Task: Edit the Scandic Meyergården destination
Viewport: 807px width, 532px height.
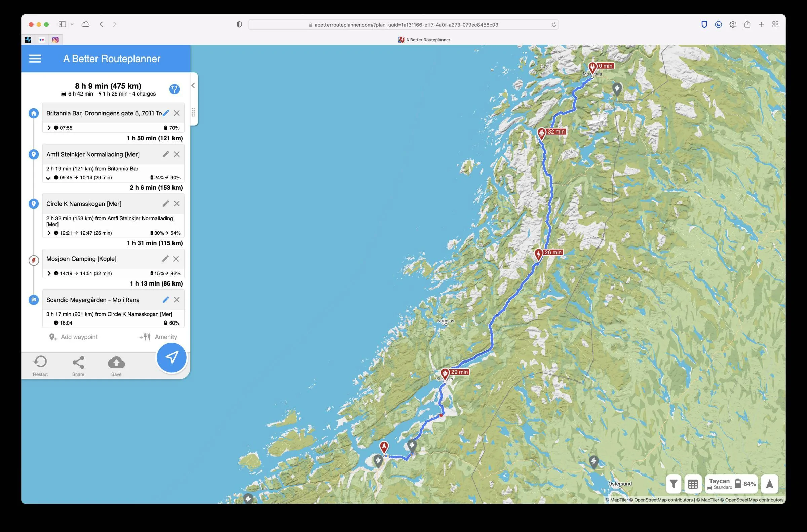Action: click(x=166, y=300)
